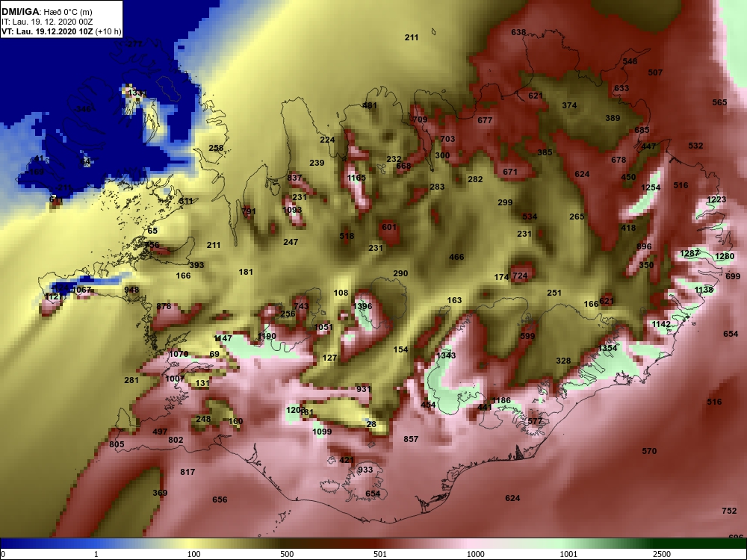Select the map value '817'
Screen dimensions: 747x560
pos(187,472)
